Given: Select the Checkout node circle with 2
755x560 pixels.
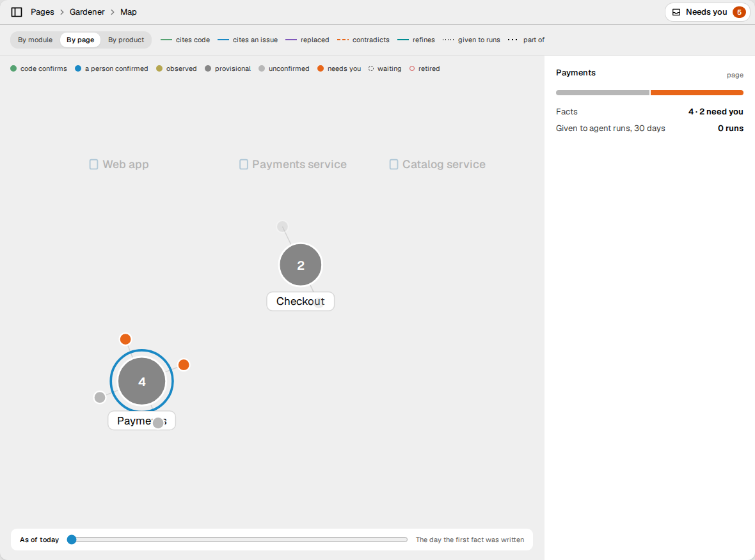Looking at the screenshot, I should click(301, 265).
